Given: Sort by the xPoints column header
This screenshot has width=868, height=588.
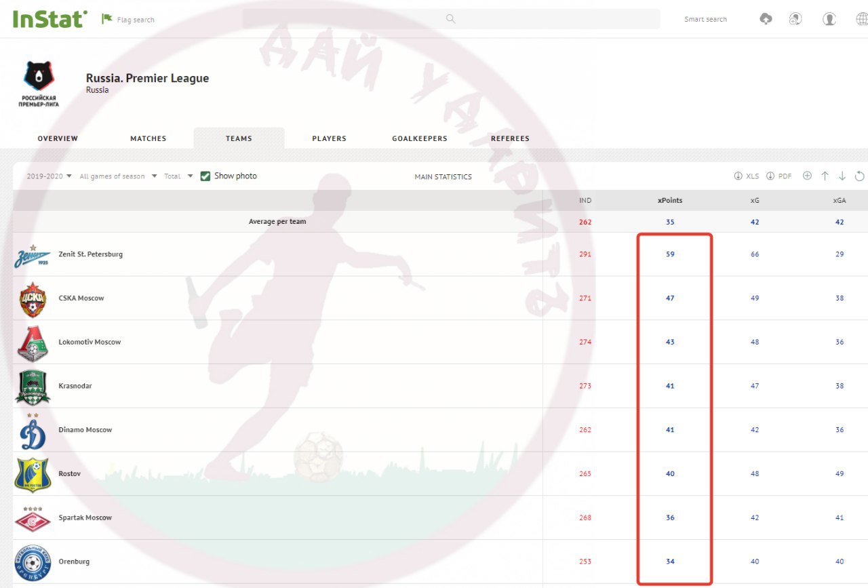Looking at the screenshot, I should point(670,201).
